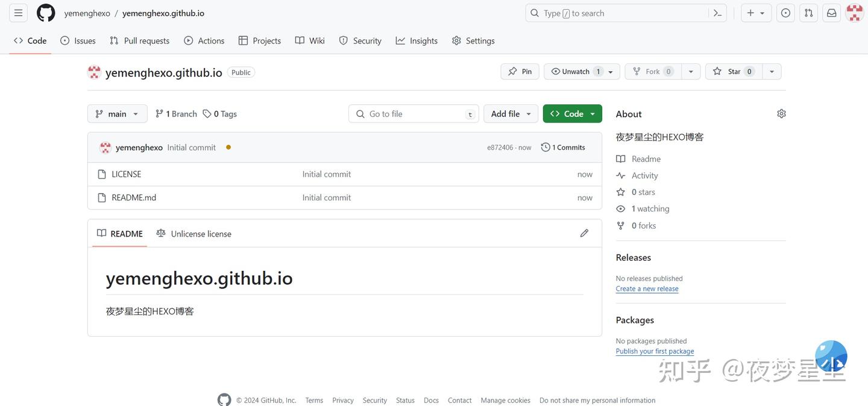Open the Add file dropdown
Viewport: 868px width, 406px height.
[510, 113]
